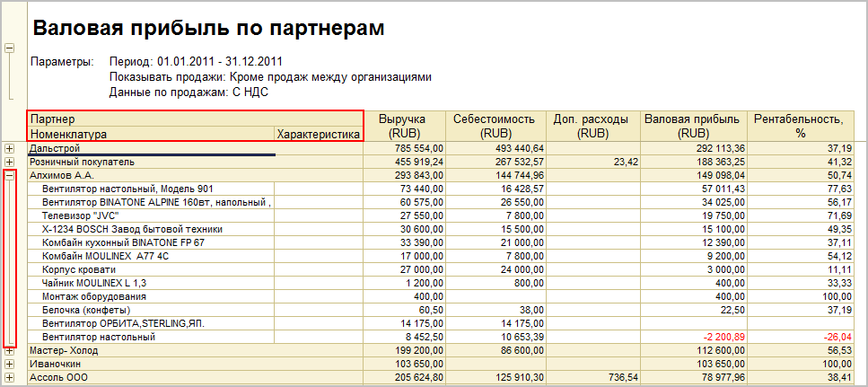Expand the Иваночкин partner row
The width and height of the screenshot is (868, 387).
pos(10,364)
